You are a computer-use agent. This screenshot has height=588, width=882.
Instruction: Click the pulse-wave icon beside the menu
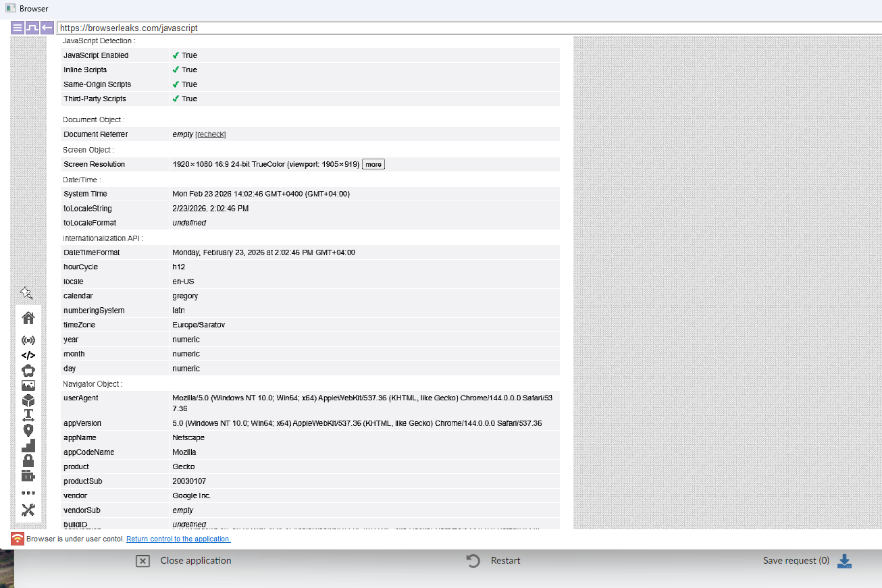tap(32, 28)
